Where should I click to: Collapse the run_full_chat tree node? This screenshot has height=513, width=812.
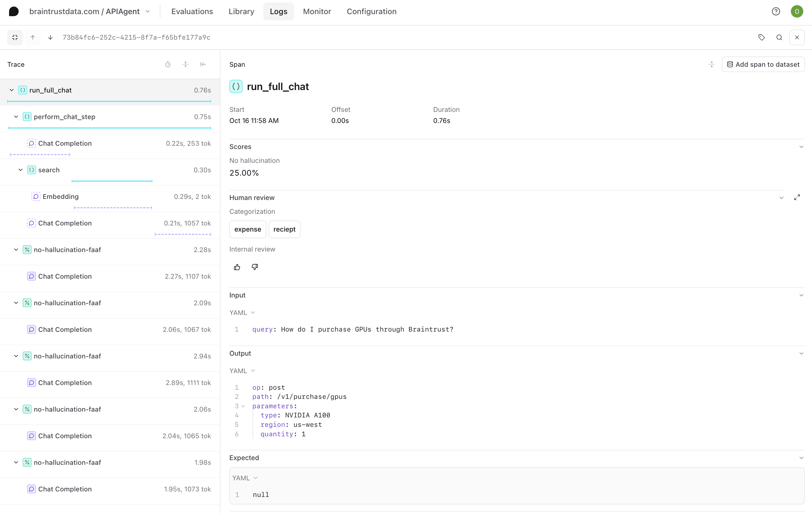click(12, 90)
